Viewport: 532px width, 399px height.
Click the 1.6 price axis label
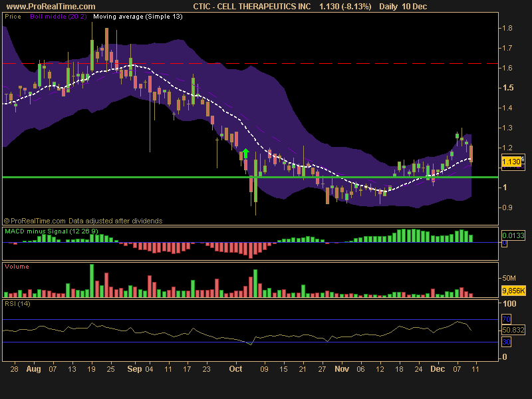point(507,68)
